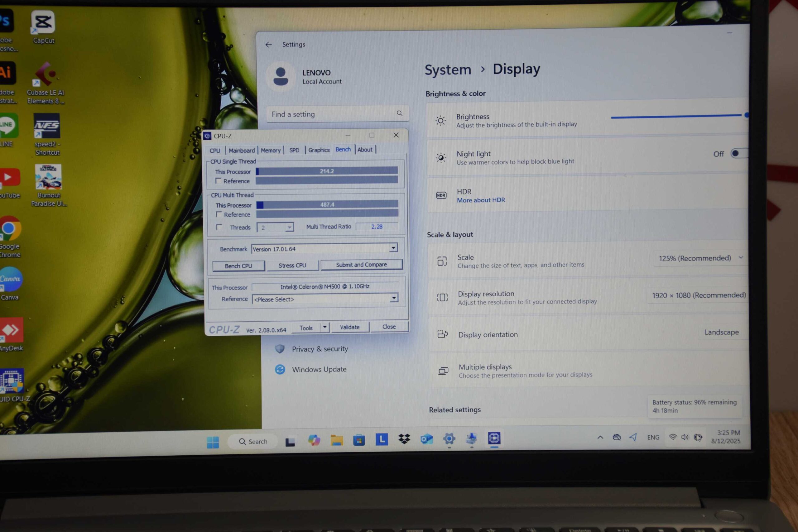Open Outlook from the taskbar
Viewport: 798px width, 532px height.
click(426, 439)
